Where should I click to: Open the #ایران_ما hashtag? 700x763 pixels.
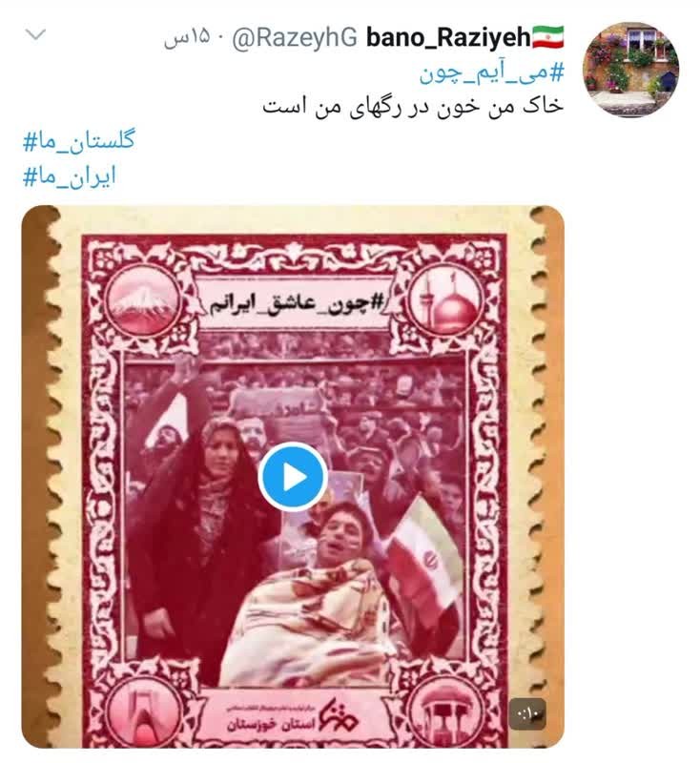[70, 177]
